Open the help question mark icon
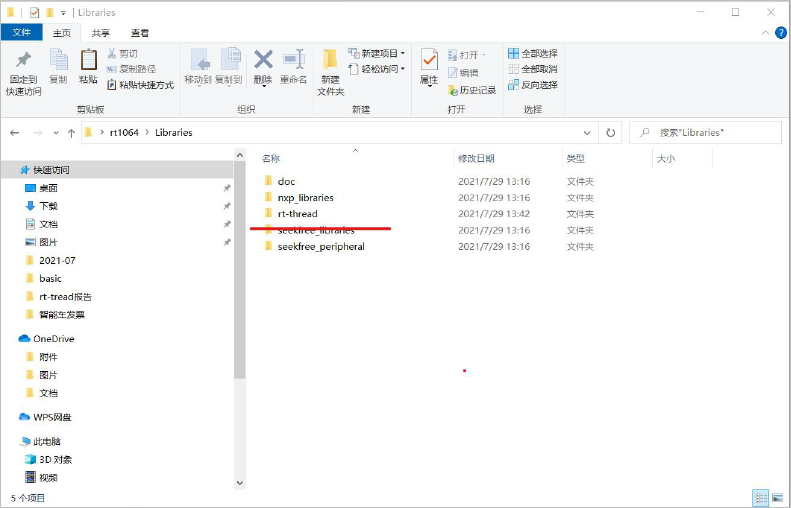791x508 pixels. 781,33
